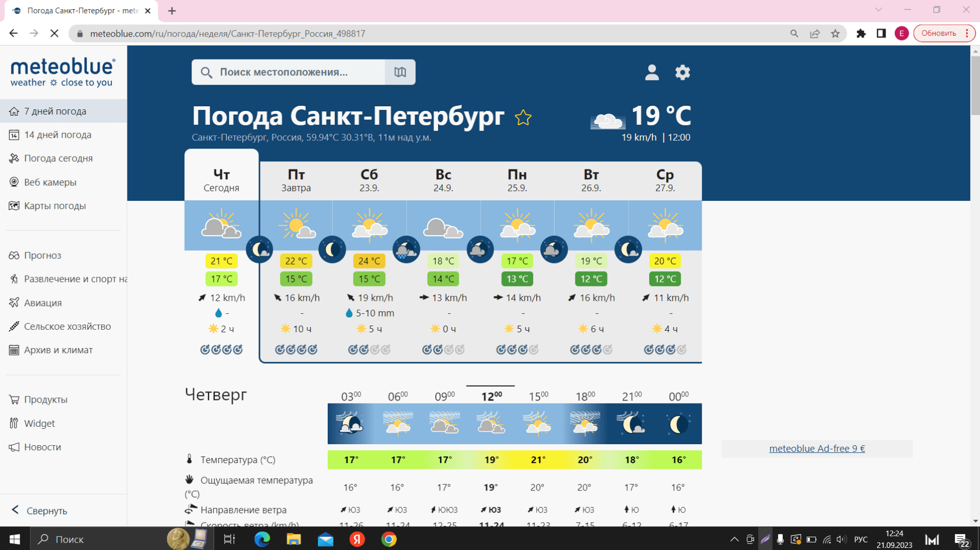
Task: Click the share page icon in address bar
Action: [x=815, y=33]
